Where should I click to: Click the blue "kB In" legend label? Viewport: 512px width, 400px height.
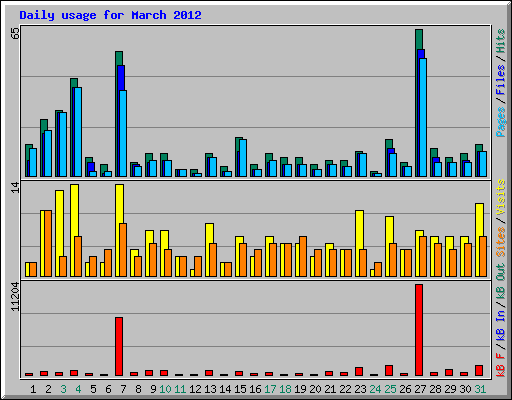pos(501,325)
